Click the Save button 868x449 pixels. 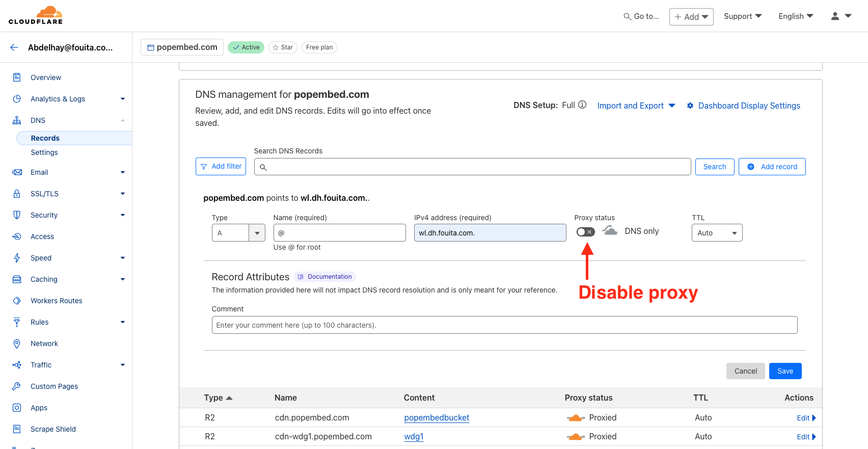[x=785, y=371]
